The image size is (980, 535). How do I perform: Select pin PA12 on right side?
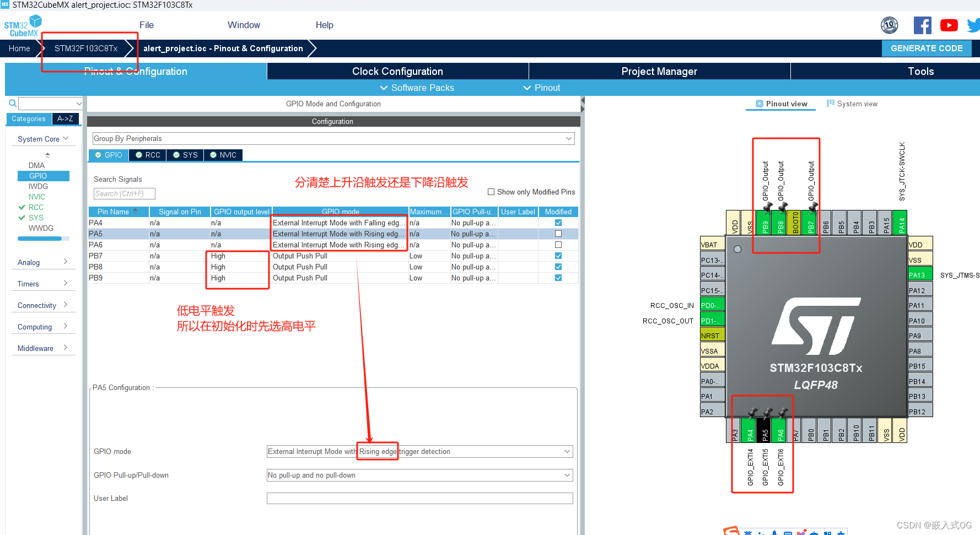click(920, 290)
